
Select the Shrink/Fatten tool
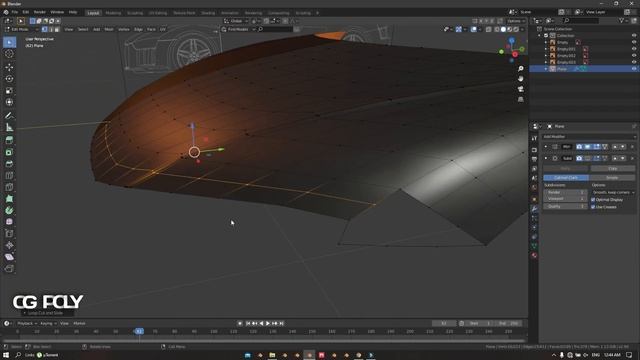[9, 245]
